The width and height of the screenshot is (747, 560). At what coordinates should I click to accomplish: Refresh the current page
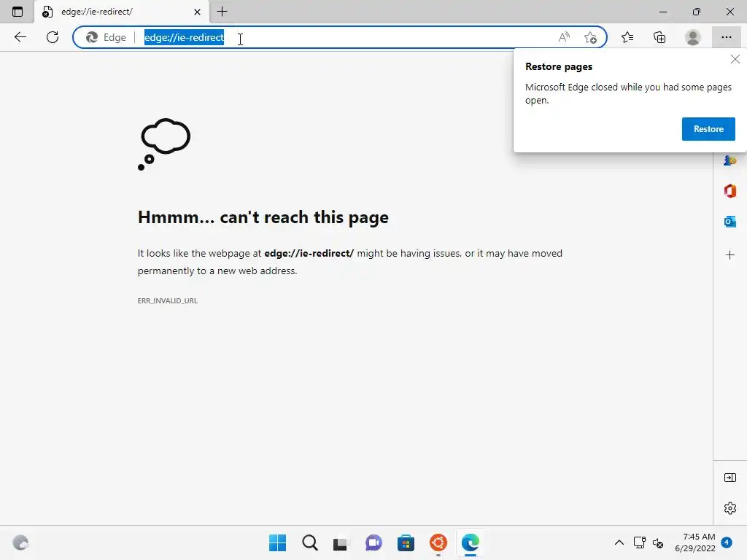pos(53,37)
